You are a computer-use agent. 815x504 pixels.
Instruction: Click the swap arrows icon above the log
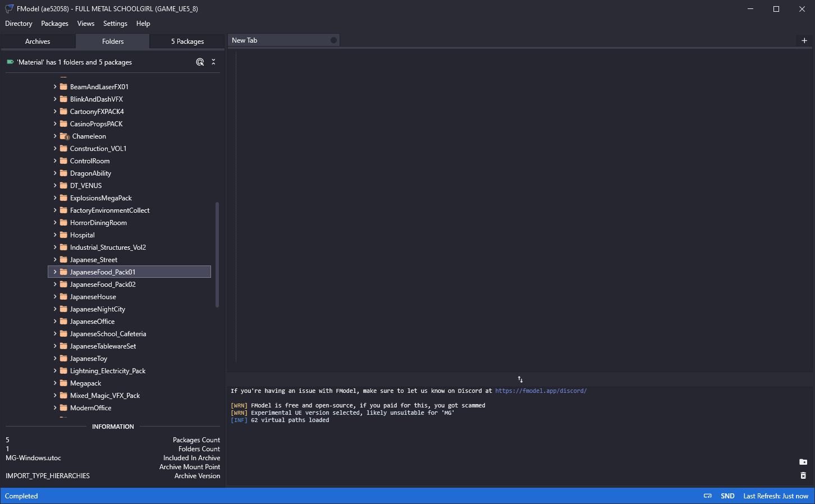point(520,379)
